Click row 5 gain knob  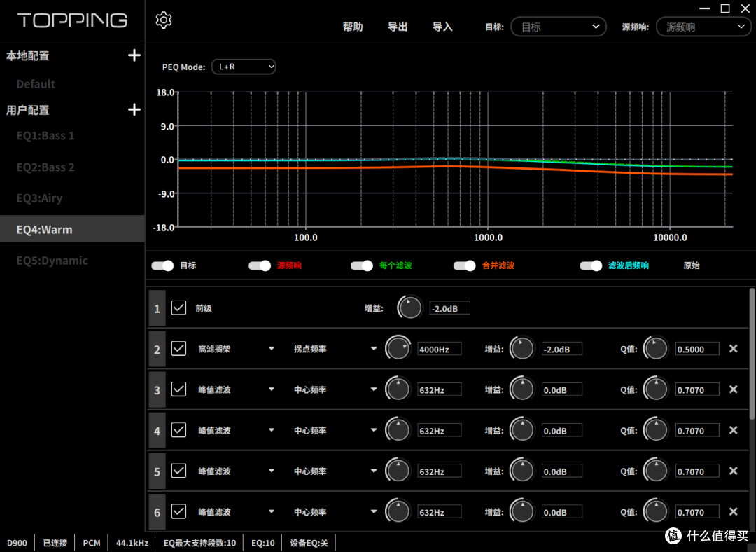coord(523,471)
